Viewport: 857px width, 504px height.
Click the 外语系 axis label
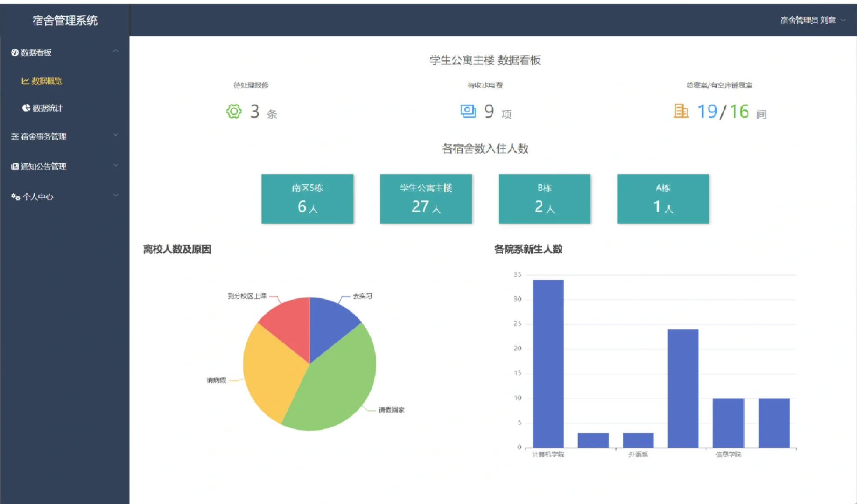coord(638,454)
